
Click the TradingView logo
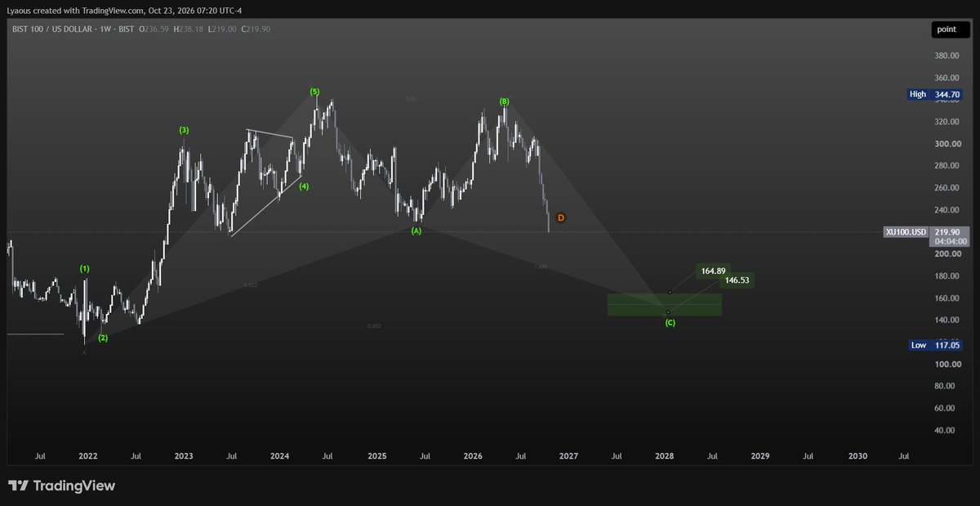pos(62,486)
